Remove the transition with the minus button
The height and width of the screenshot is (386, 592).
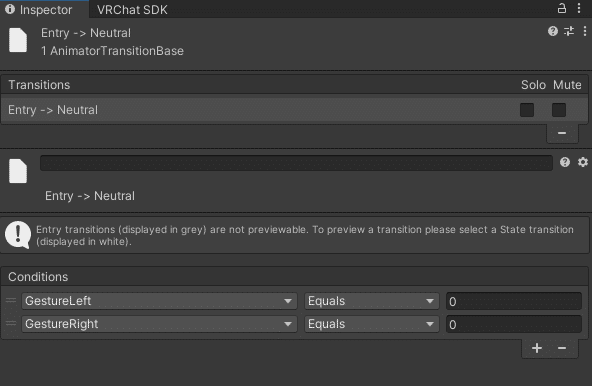pyautogui.click(x=562, y=133)
